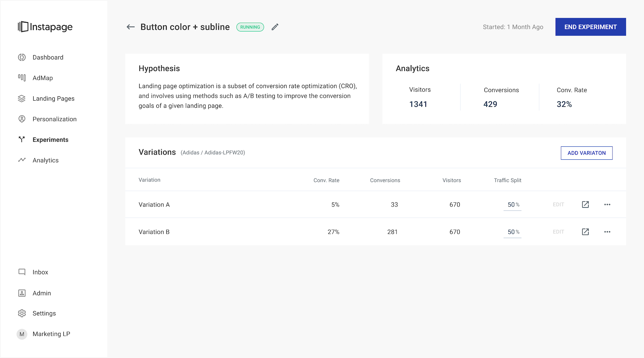Open Variation B in new window icon
The width and height of the screenshot is (644, 358).
click(x=585, y=232)
